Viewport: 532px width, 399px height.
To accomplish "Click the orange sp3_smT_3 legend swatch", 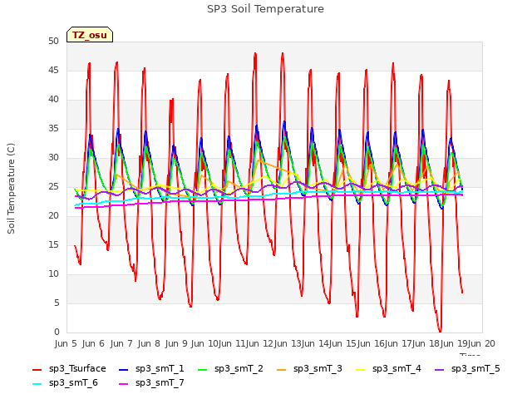I will (x=282, y=369).
